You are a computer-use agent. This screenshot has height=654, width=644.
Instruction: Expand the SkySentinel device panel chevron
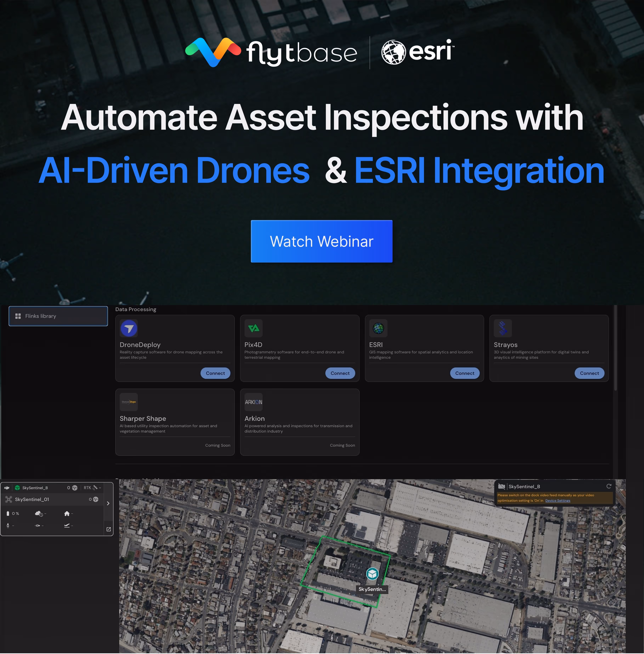click(x=108, y=503)
